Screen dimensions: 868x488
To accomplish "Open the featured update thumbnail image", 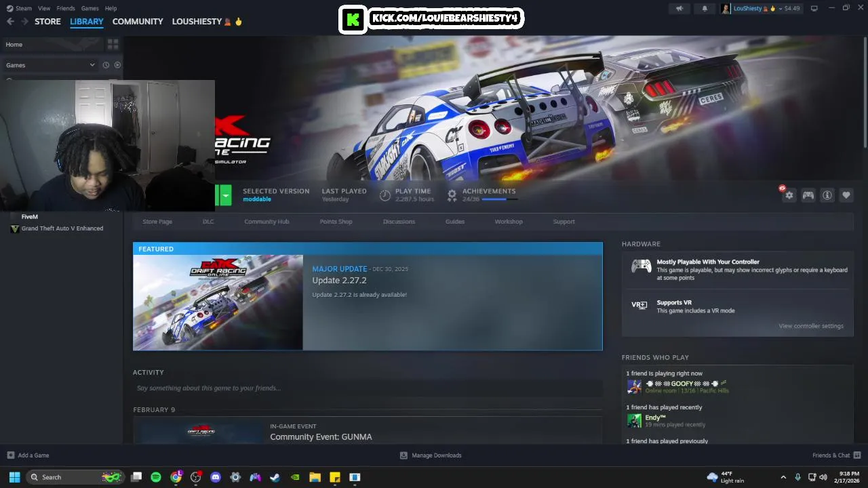I will (218, 302).
